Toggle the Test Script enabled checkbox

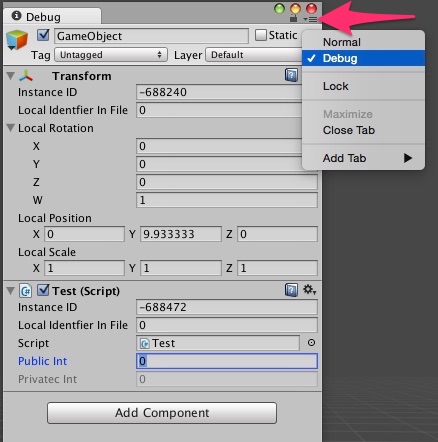43,290
